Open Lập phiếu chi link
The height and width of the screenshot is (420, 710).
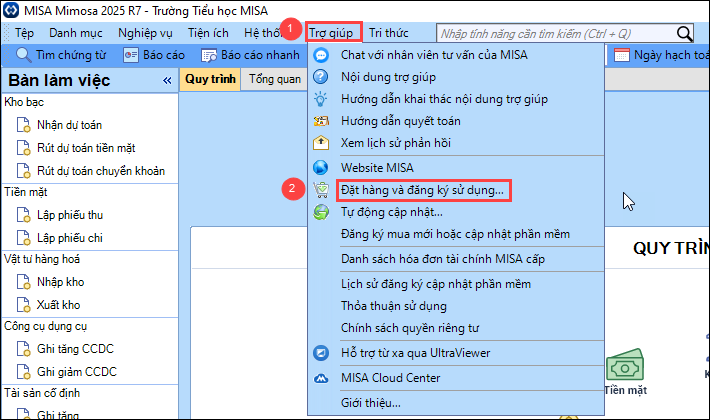pos(70,238)
